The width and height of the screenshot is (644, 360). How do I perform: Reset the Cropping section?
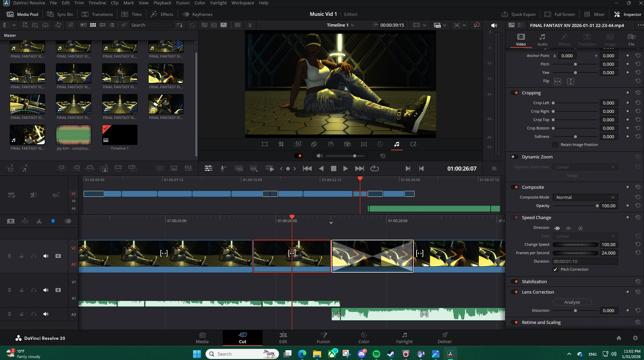(x=638, y=93)
